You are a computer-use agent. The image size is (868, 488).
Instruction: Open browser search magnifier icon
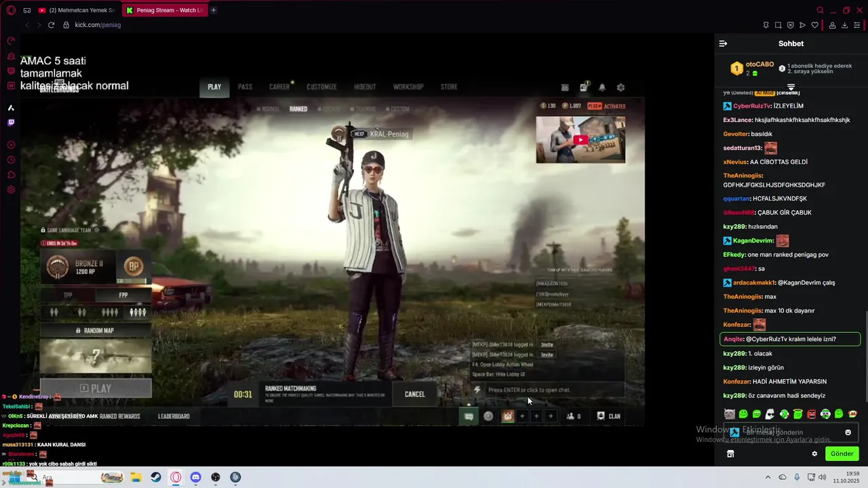(x=821, y=10)
